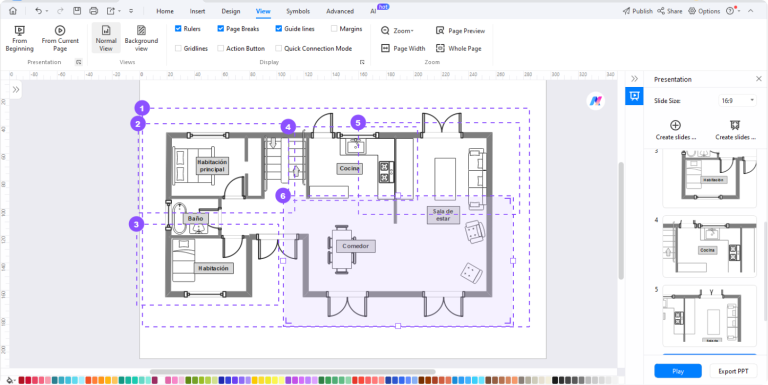Click the save icon in title bar

coord(76,11)
